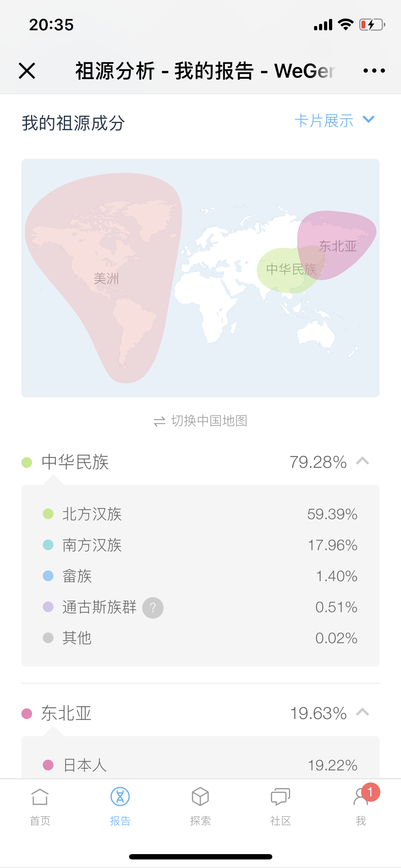Tap the question mark beside 通古斯族群
The height and width of the screenshot is (868, 401).
point(153,608)
